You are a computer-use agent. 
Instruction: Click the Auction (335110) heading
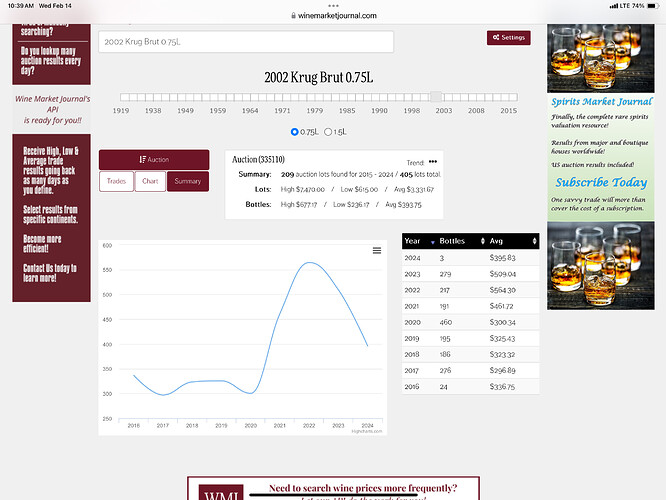point(258,160)
